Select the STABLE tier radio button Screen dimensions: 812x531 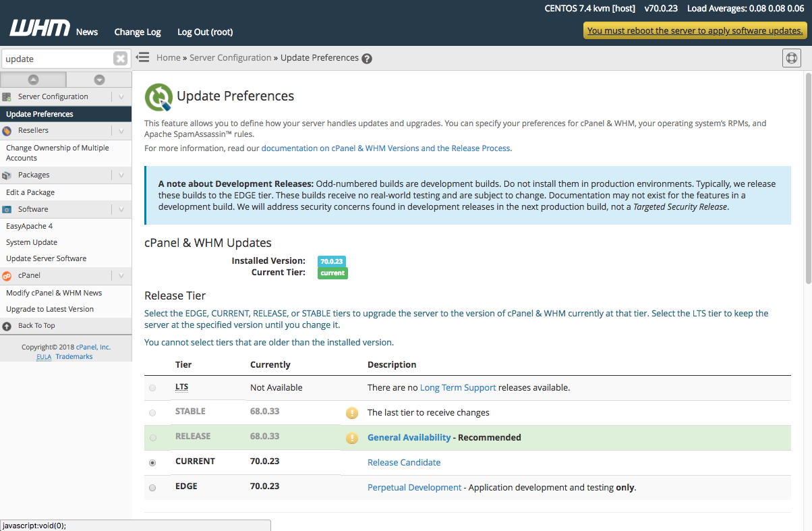click(x=152, y=413)
